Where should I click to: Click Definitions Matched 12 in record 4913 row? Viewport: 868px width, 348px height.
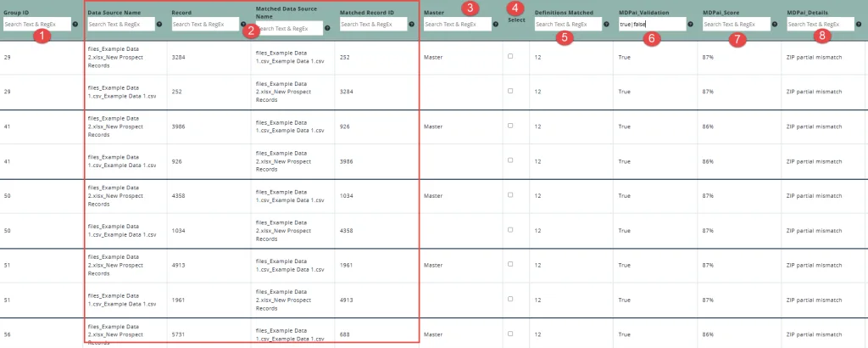537,265
